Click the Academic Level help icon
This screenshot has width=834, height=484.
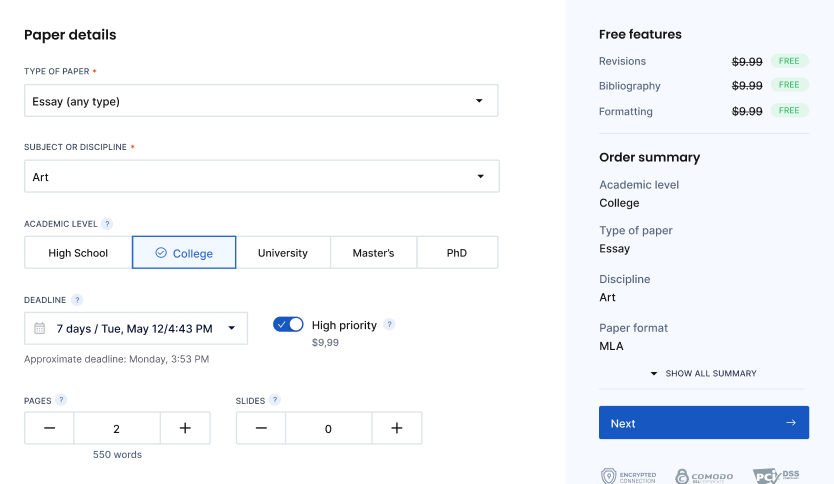click(107, 224)
